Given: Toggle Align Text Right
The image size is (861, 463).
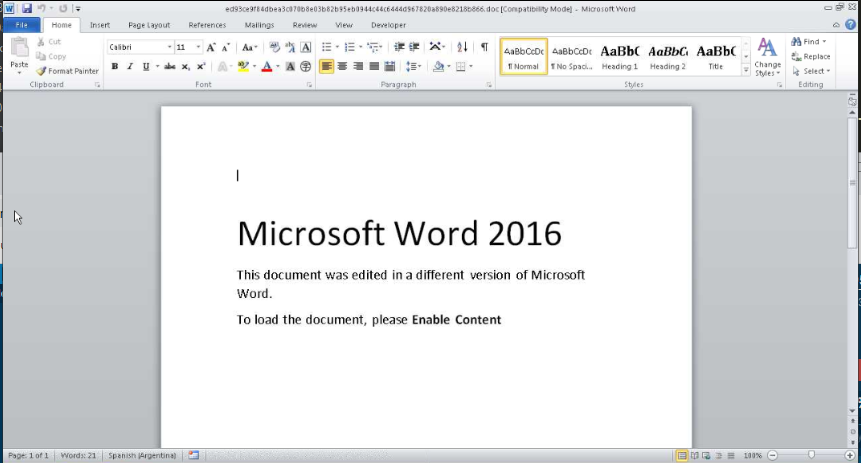Looking at the screenshot, I should tap(358, 66).
